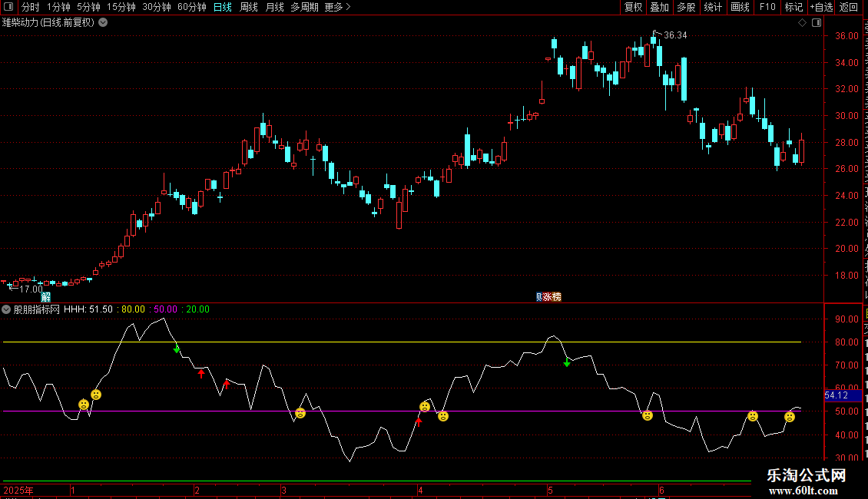Screen dimensions: 868x499
Task: Click the magenta 50.00 parameter value
Action: click(x=165, y=309)
